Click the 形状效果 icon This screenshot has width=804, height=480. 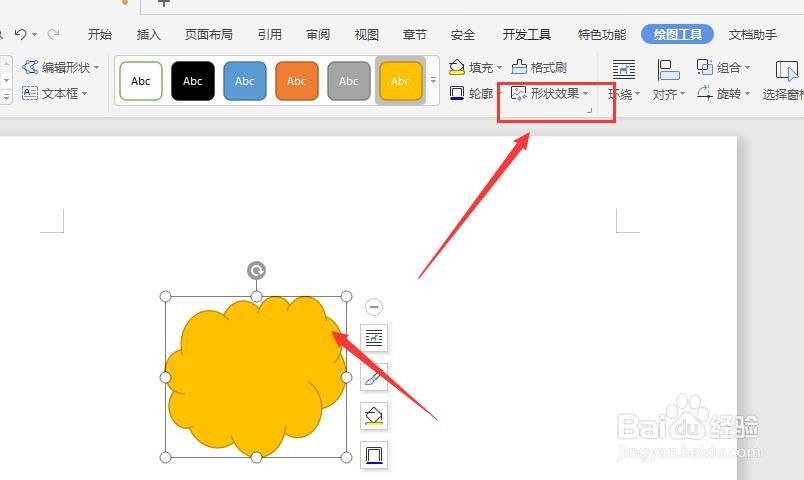[518, 93]
